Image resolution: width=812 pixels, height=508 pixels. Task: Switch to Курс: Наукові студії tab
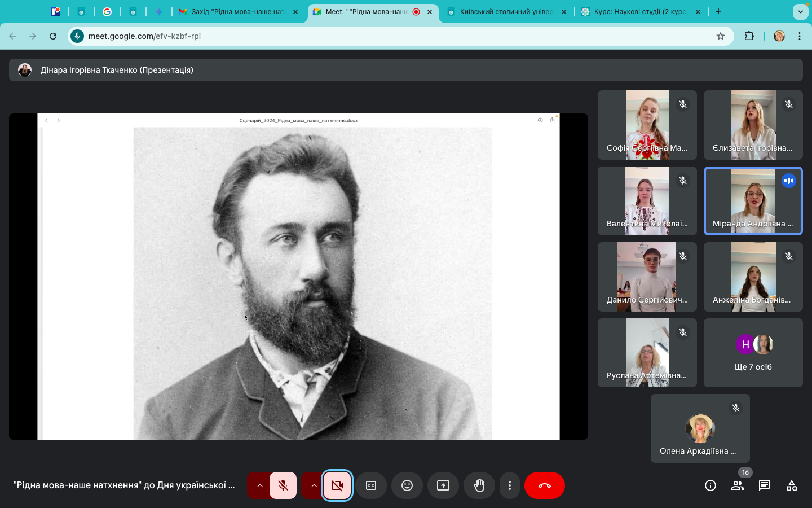click(x=639, y=12)
